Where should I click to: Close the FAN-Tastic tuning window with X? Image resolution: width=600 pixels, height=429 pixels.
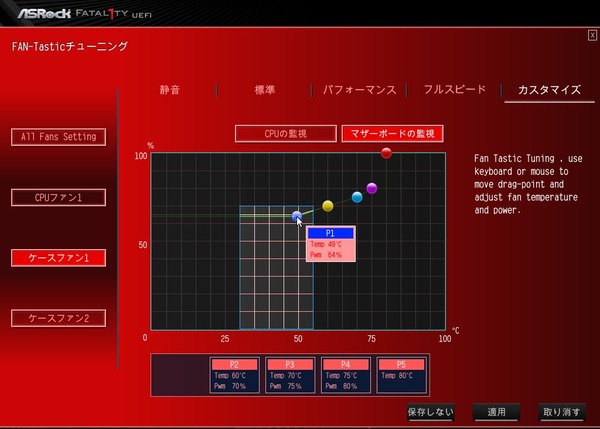592,36
